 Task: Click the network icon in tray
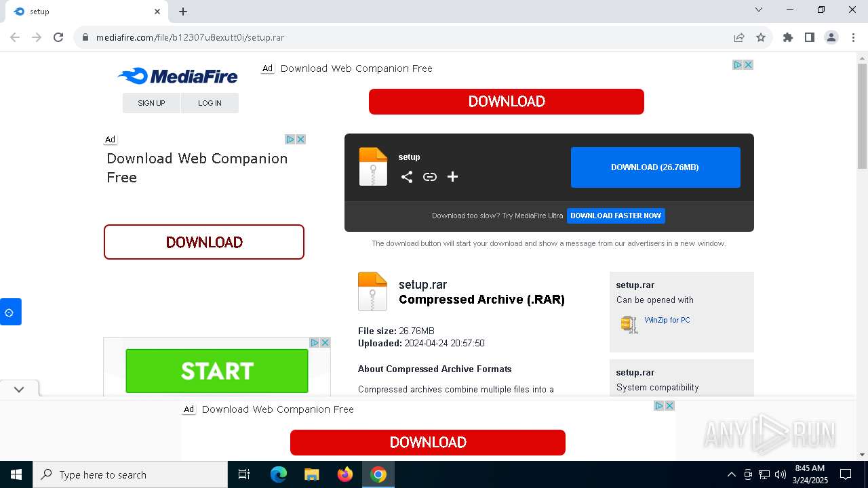[764, 474]
